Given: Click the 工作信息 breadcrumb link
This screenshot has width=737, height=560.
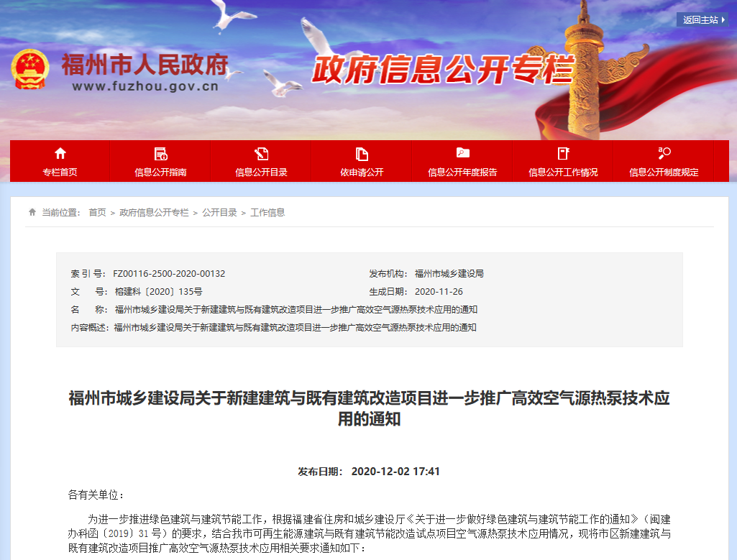Looking at the screenshot, I should tap(267, 213).
